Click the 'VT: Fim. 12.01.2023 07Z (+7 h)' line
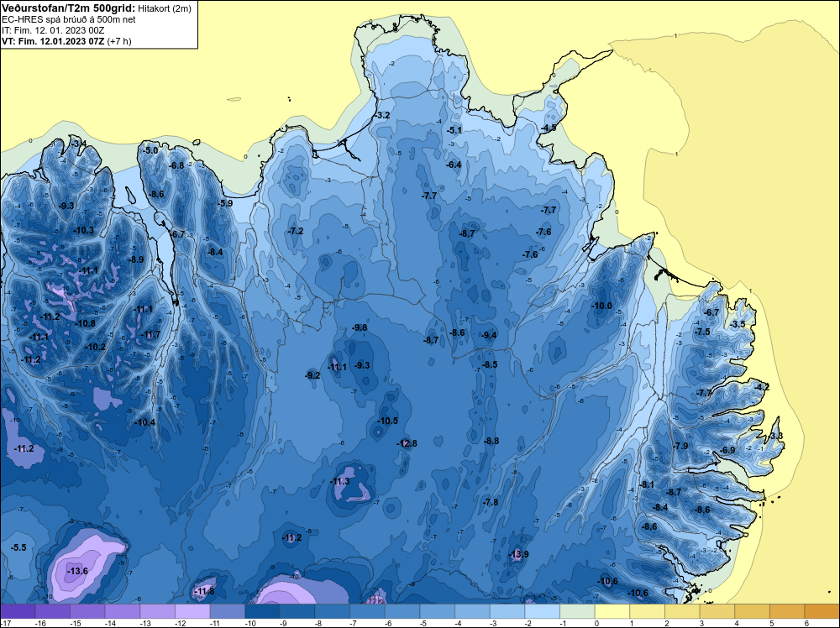 pyautogui.click(x=67, y=40)
